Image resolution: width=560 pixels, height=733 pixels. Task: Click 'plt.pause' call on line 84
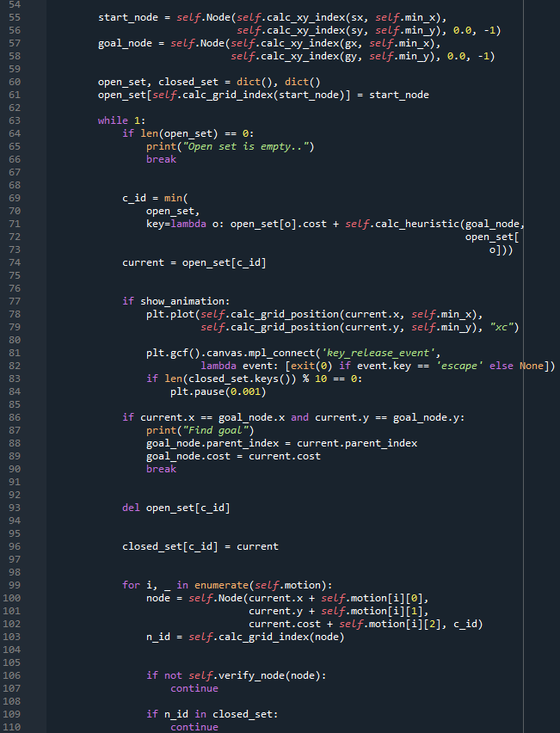(x=198, y=391)
